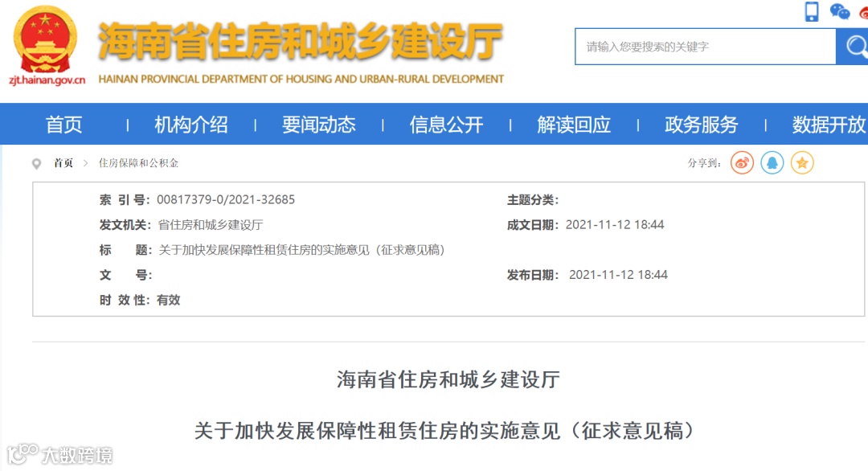Screen dimensions: 868x471
Task: Click the location pin breadcrumb icon
Action: (x=36, y=164)
